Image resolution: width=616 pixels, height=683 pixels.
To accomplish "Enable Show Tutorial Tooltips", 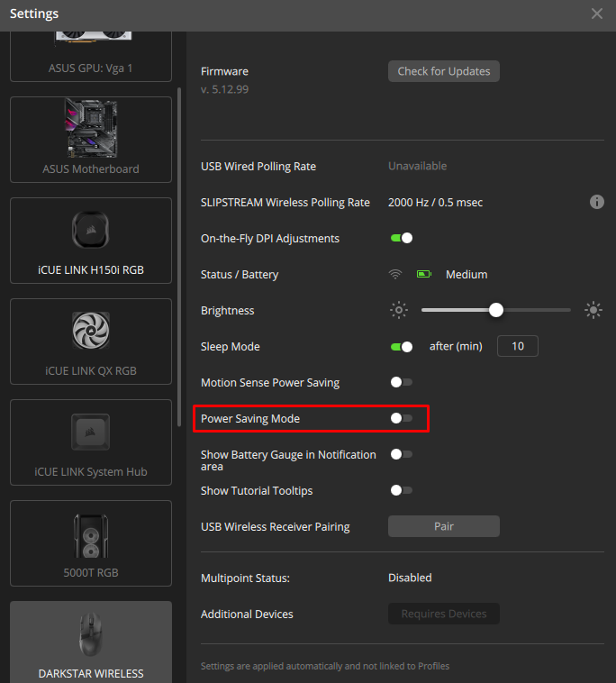I will [402, 490].
